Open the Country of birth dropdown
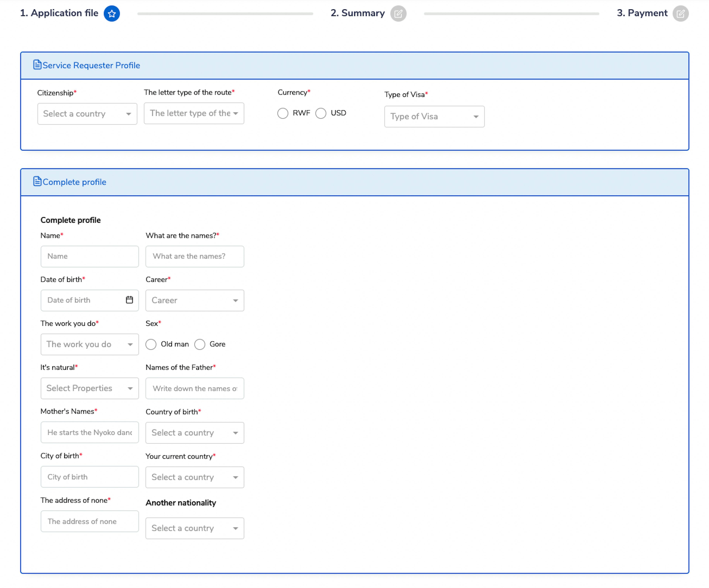The width and height of the screenshot is (709, 588). coord(195,433)
